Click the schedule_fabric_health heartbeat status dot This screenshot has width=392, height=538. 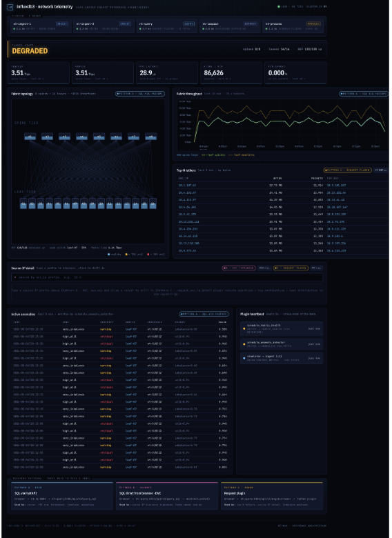[244, 328]
